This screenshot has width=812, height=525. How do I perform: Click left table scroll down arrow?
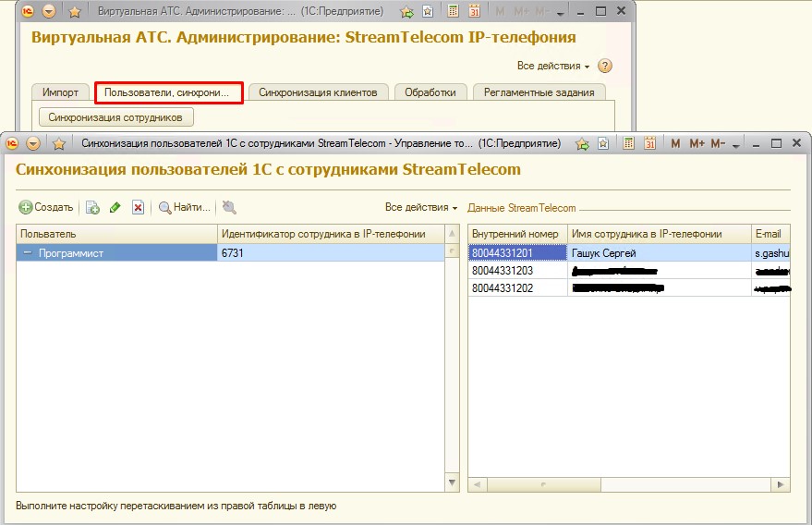pyautogui.click(x=452, y=482)
